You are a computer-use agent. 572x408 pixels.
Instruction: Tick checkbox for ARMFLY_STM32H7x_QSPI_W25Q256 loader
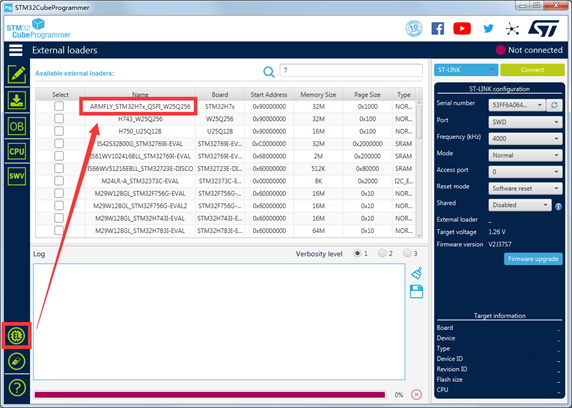tap(59, 106)
